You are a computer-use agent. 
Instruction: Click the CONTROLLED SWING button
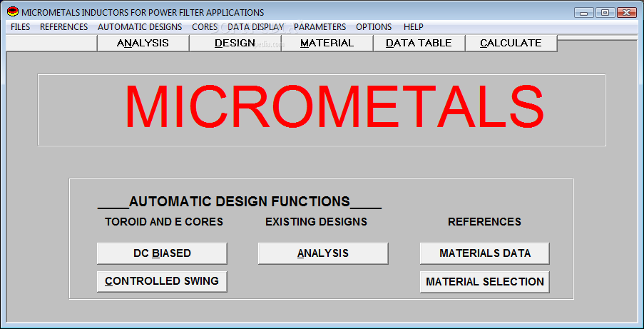[x=162, y=281]
